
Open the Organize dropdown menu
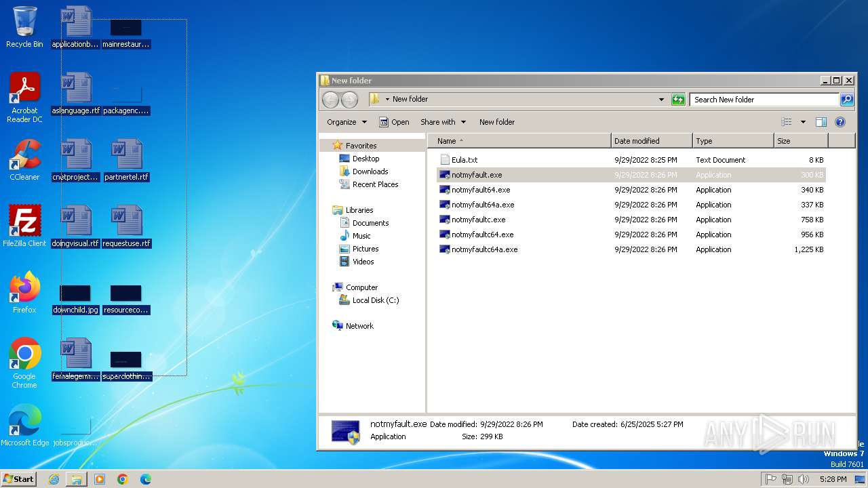point(347,122)
